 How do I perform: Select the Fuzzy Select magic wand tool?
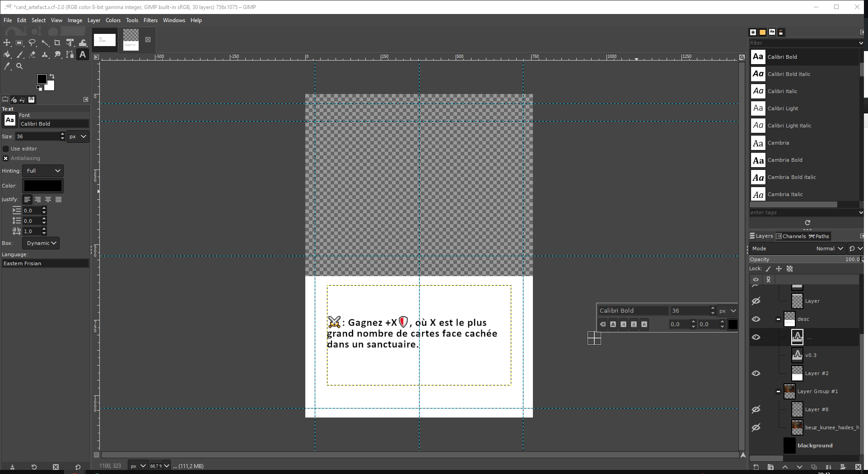click(45, 43)
